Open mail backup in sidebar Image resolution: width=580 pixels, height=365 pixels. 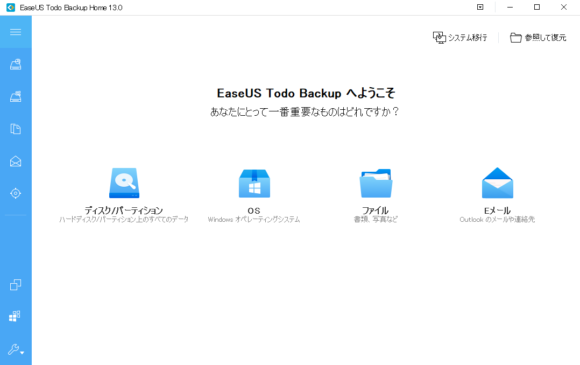[16, 161]
